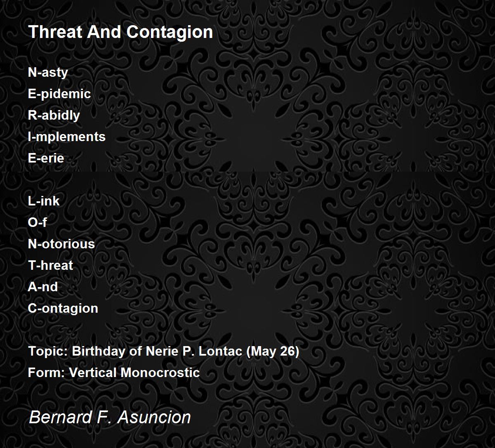Click the word Threat in the title

[55, 32]
